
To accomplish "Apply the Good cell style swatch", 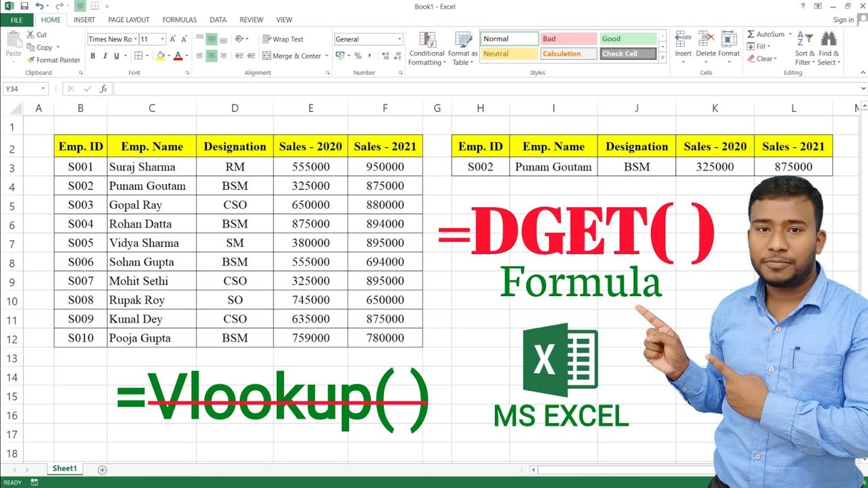I will tap(628, 39).
